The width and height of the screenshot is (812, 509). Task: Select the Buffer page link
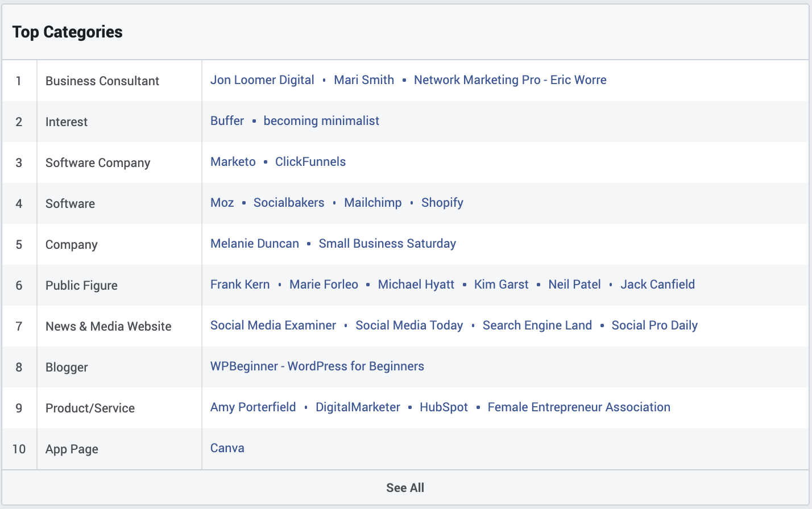[x=227, y=121]
